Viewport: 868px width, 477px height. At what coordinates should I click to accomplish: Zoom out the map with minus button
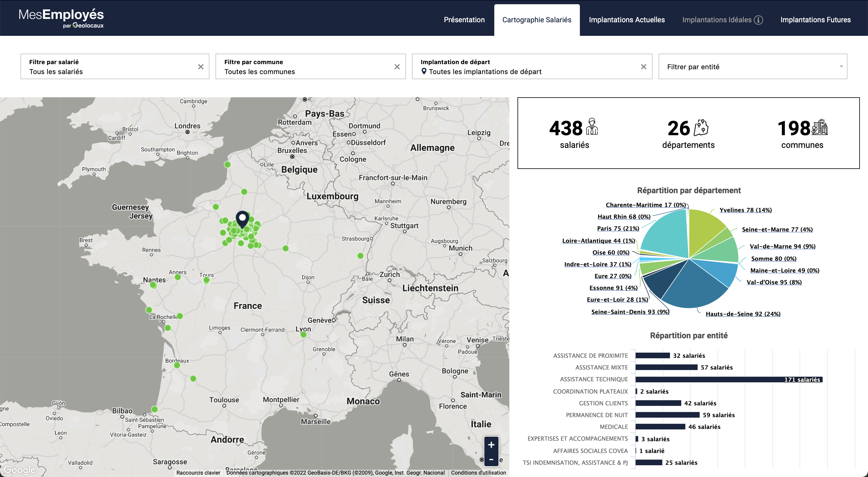[491, 460]
